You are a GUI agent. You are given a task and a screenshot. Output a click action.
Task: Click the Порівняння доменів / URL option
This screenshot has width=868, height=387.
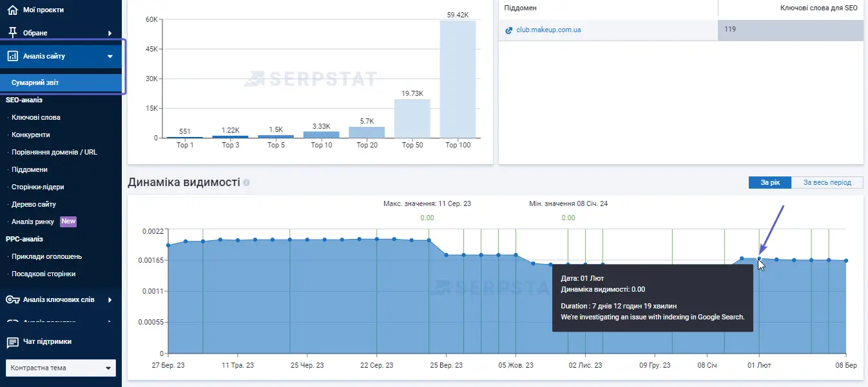pyautogui.click(x=55, y=152)
